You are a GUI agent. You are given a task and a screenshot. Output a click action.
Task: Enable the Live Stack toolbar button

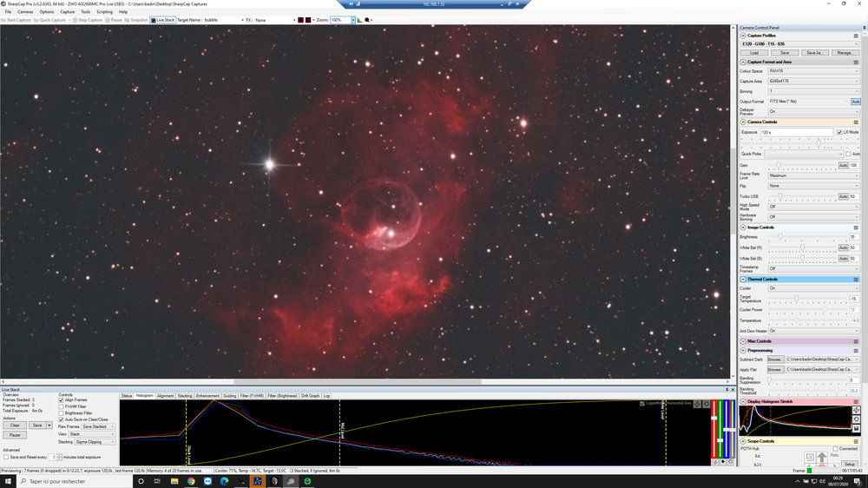click(163, 20)
